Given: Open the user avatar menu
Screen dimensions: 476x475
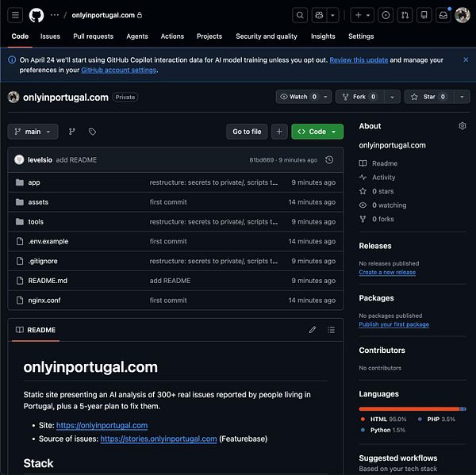Looking at the screenshot, I should tap(463, 15).
